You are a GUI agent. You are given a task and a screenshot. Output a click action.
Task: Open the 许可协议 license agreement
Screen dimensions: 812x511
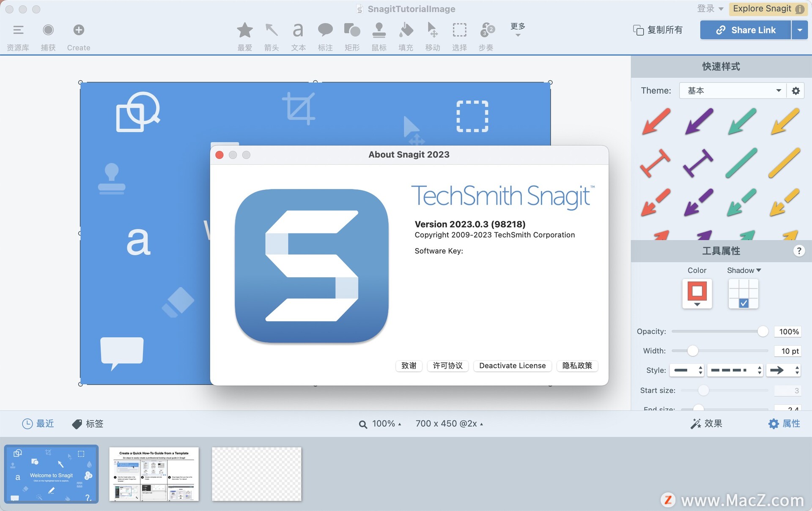447,366
